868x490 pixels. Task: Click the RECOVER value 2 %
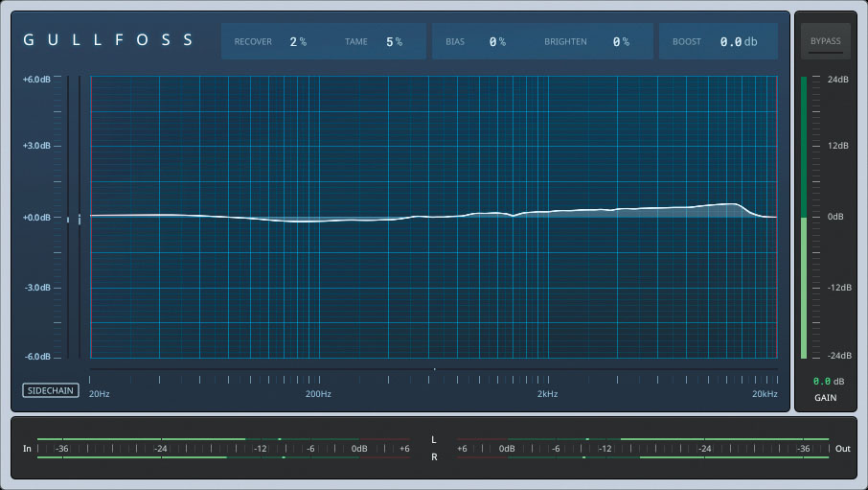coord(298,41)
